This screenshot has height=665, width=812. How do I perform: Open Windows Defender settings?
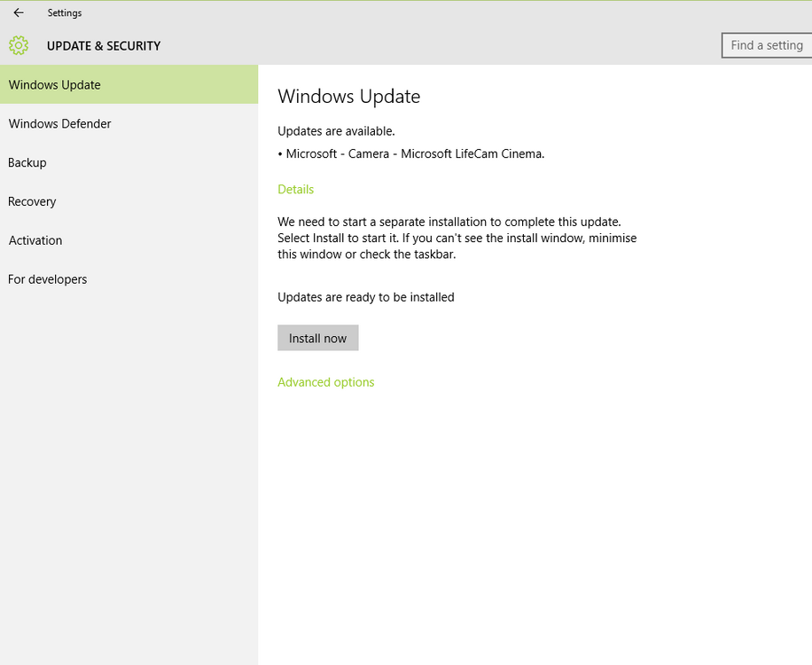tap(129, 123)
